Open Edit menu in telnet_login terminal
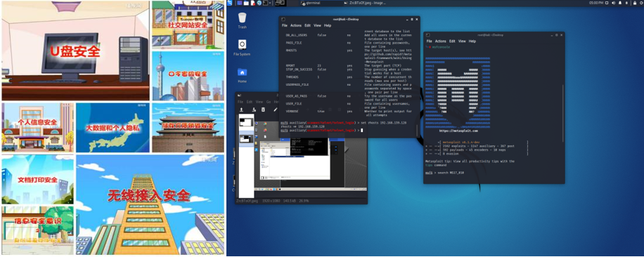 point(308,25)
